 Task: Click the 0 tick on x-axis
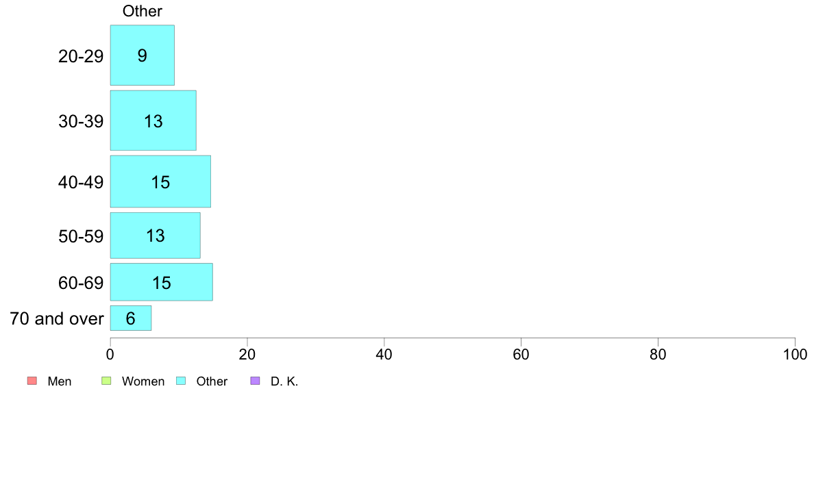point(110,355)
